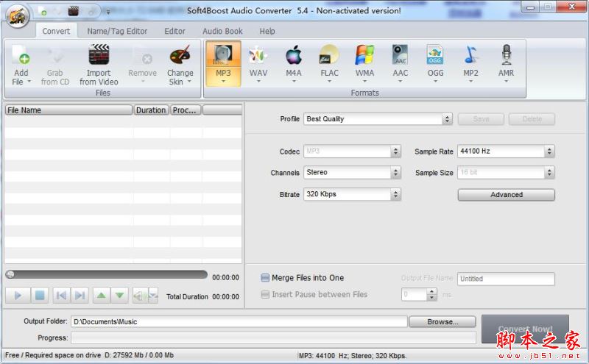Open the Sample Size dropdown
Image resolution: width=589 pixels, height=364 pixels.
tap(549, 173)
